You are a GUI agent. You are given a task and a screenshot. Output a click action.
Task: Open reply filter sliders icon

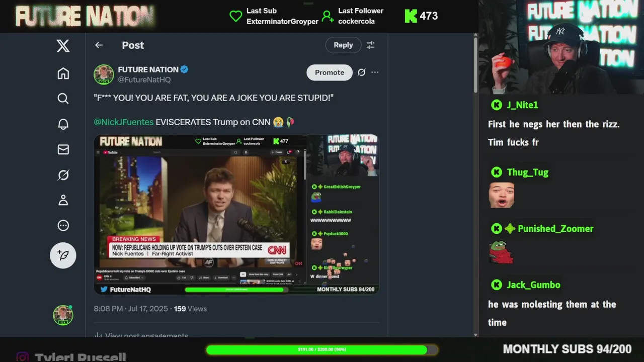click(370, 45)
